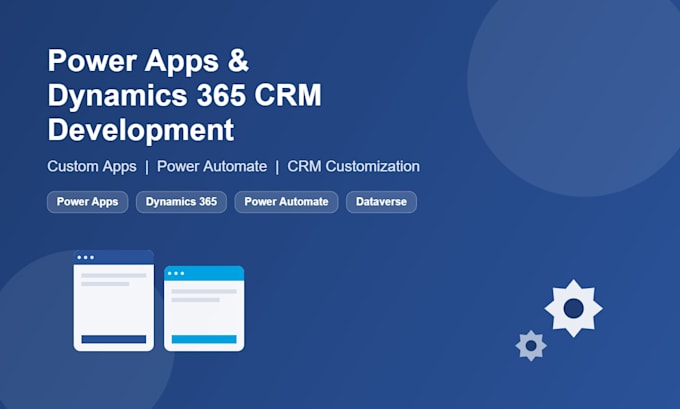Choose the Dataverse tag pill

click(x=381, y=202)
